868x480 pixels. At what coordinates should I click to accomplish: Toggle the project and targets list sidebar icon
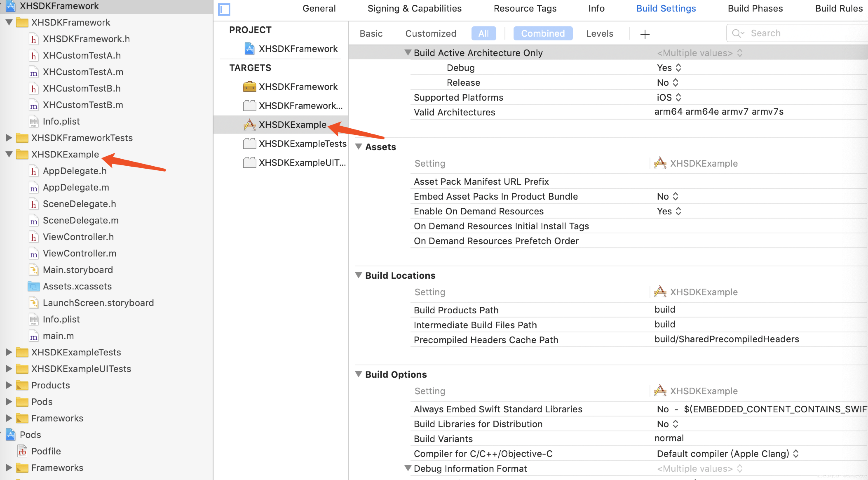224,9
